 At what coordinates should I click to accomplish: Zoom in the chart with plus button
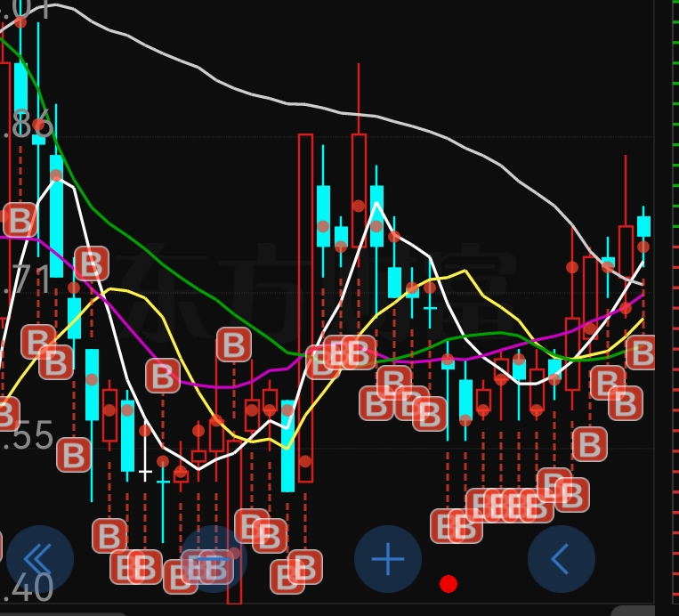388,559
